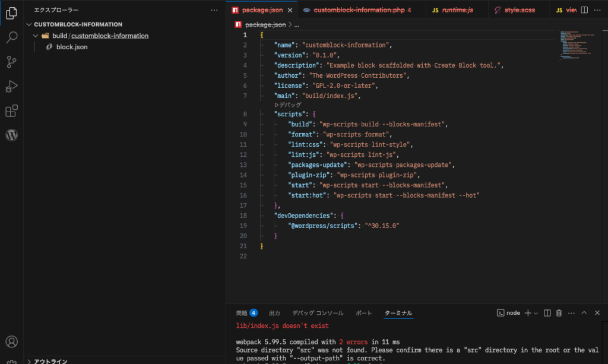Open the WordPress extension panel
The image size is (608, 364).
[11, 135]
